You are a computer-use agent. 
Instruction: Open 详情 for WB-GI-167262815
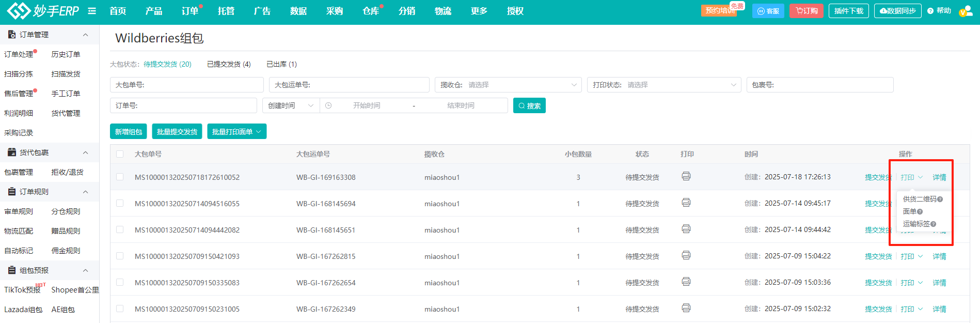pyautogui.click(x=939, y=256)
